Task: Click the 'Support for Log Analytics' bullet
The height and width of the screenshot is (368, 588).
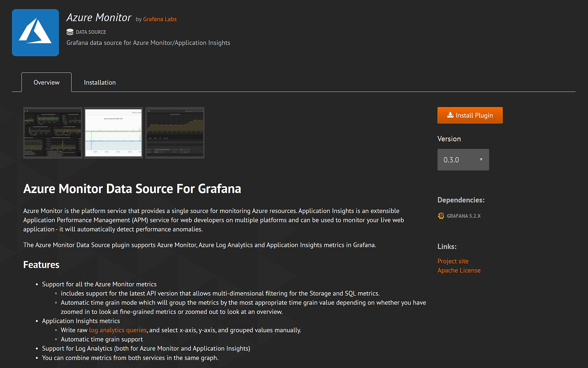Action: click(x=146, y=348)
